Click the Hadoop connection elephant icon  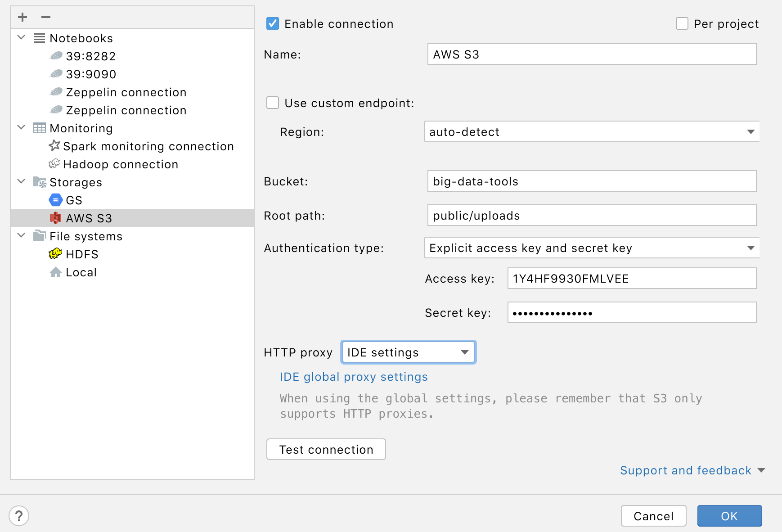[54, 164]
